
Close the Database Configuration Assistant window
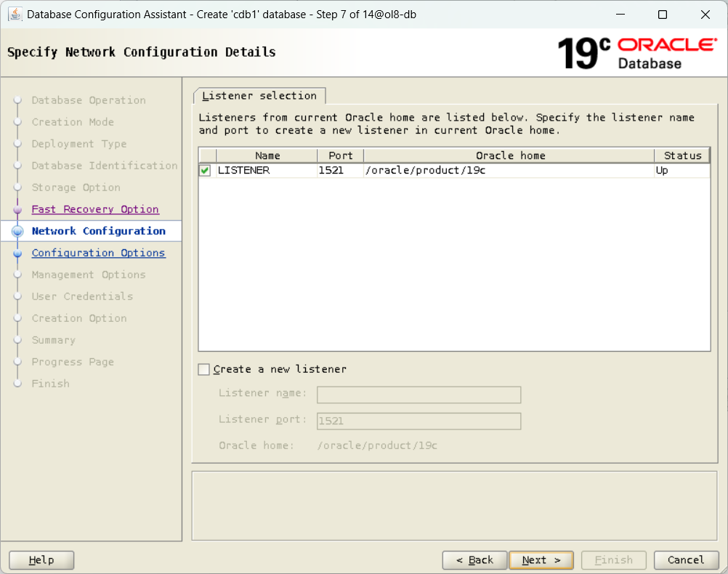(x=705, y=15)
